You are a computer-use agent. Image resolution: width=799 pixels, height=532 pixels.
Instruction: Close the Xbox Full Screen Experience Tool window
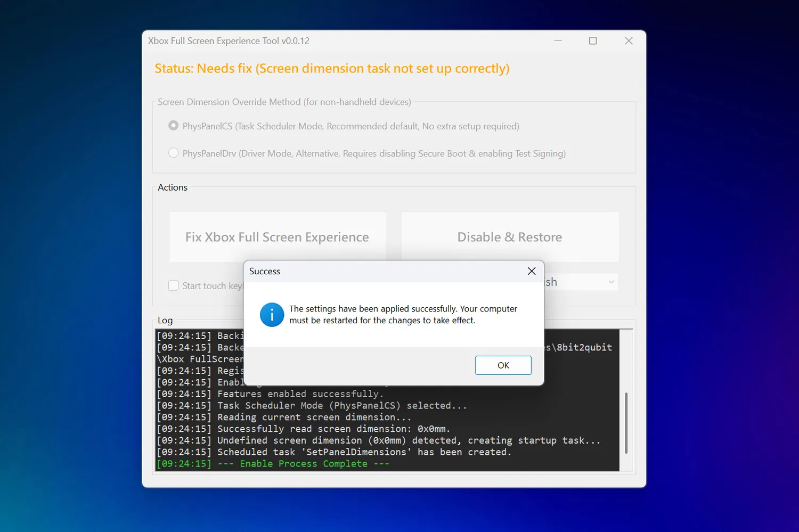pyautogui.click(x=629, y=40)
